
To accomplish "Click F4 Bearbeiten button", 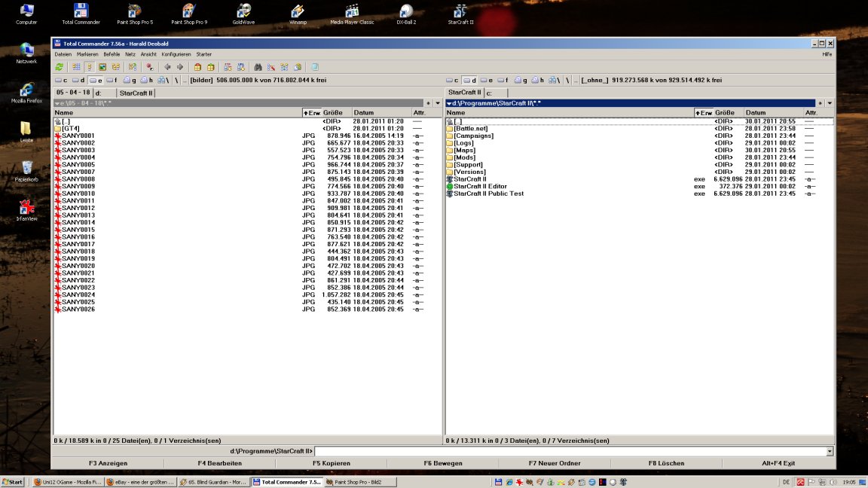I will point(220,463).
